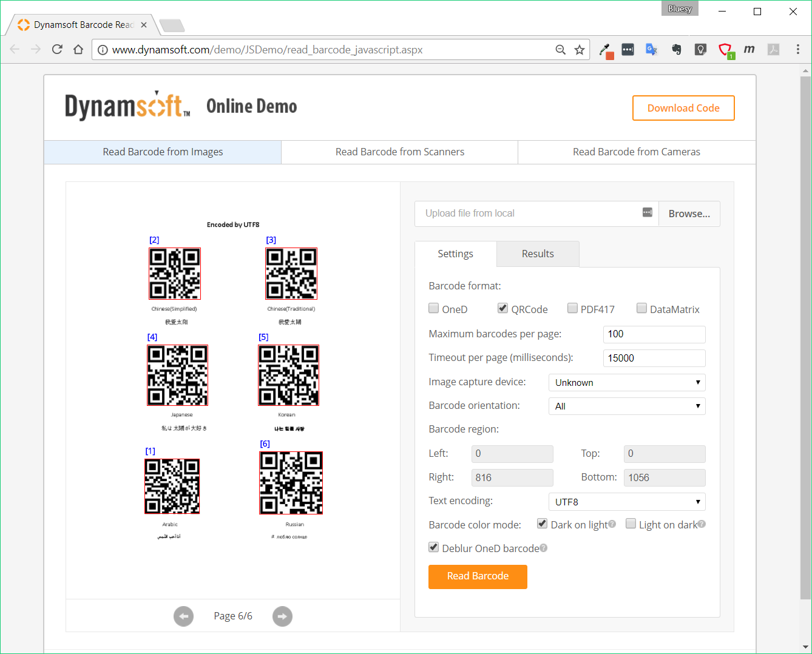Click the help icon beside Dark on light
Image resolution: width=812 pixels, height=654 pixels.
pos(612,524)
